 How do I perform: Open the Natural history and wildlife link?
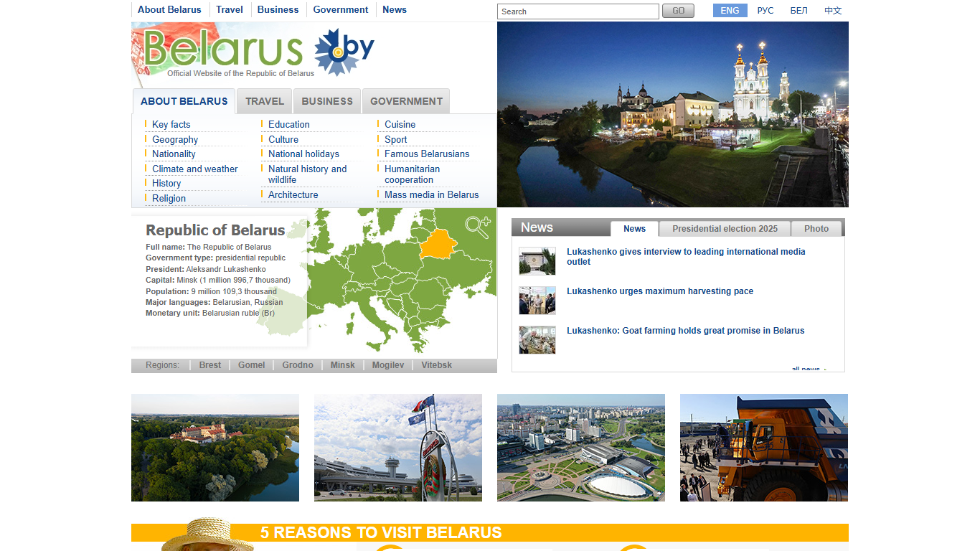tap(307, 174)
